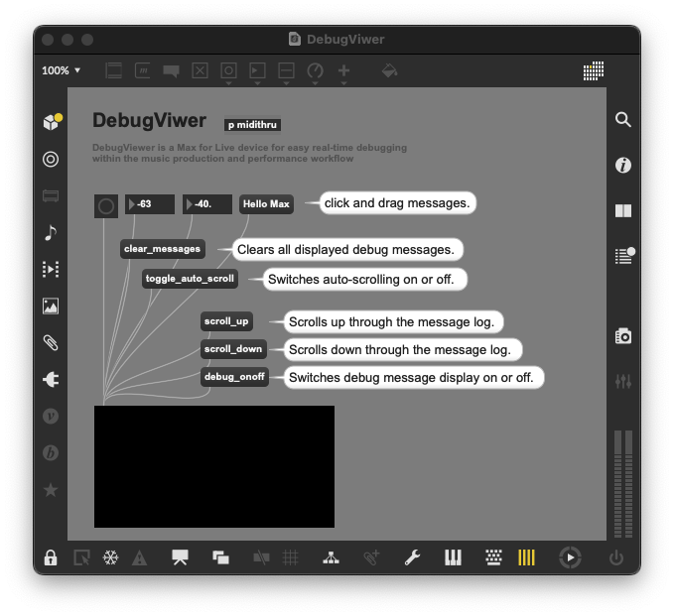Open the 100% zoom dropdown
The image size is (674, 616).
(61, 70)
